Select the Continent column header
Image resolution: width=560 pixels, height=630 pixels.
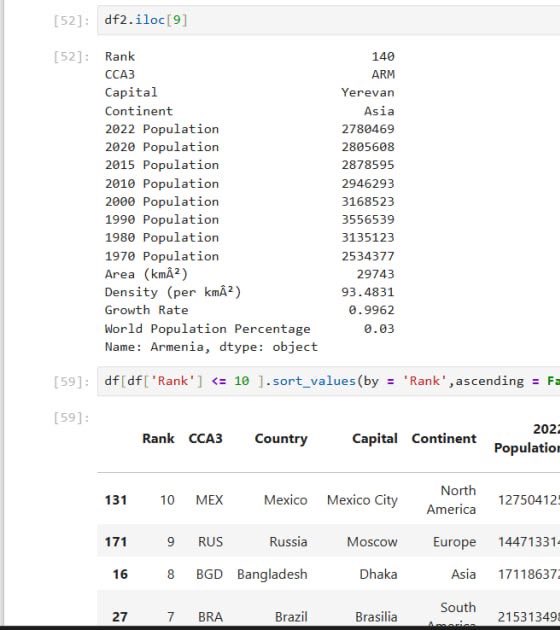pos(444,438)
